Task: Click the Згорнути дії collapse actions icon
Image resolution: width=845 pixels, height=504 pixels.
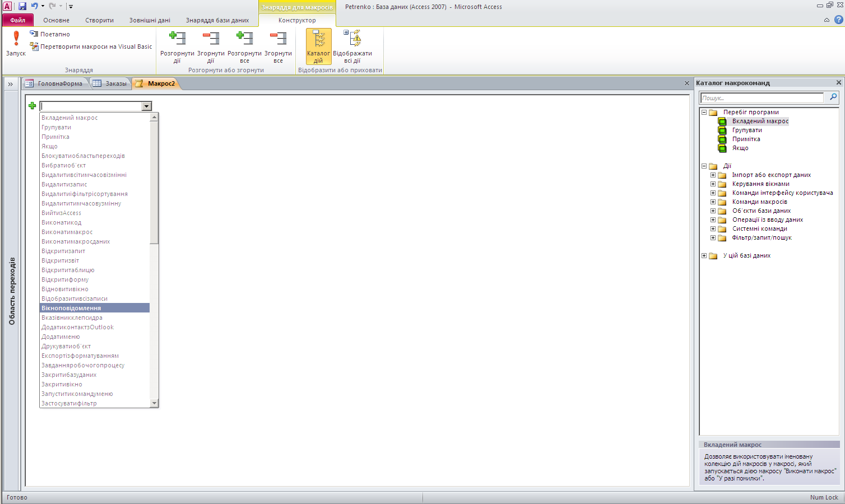Action: click(211, 39)
